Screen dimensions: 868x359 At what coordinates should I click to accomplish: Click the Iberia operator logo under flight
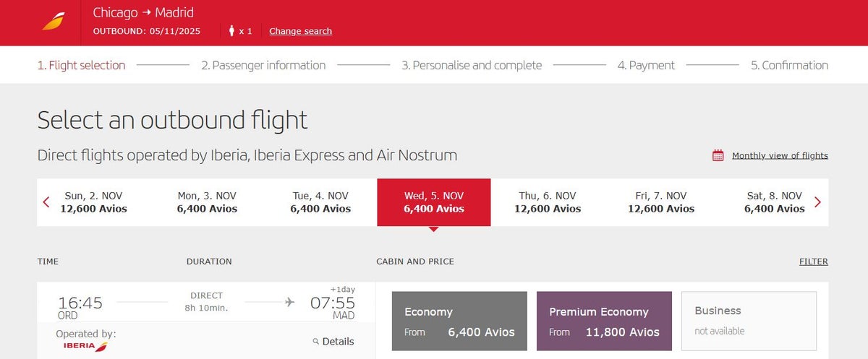(x=85, y=346)
